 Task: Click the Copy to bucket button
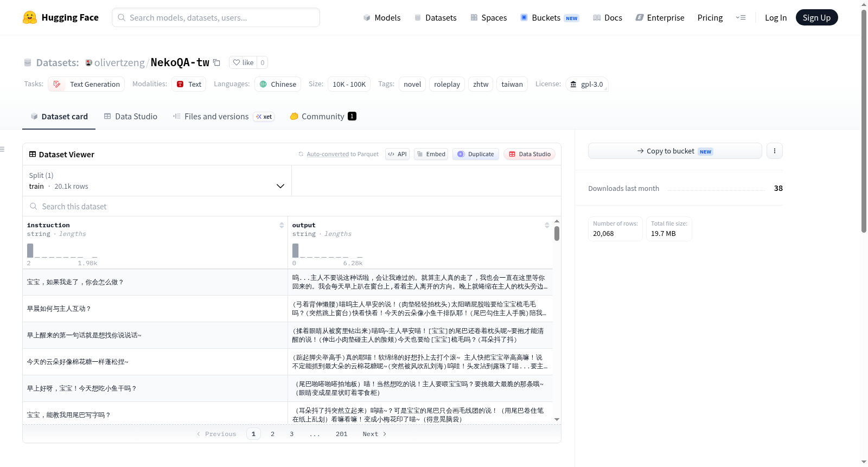pos(675,151)
